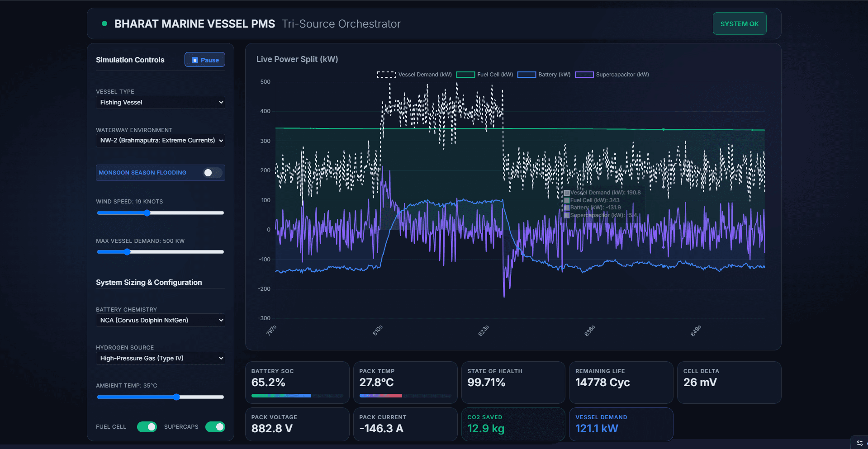Click the "BHARAT MARINE VESSEL PMS" title
868x449 pixels.
(x=194, y=24)
